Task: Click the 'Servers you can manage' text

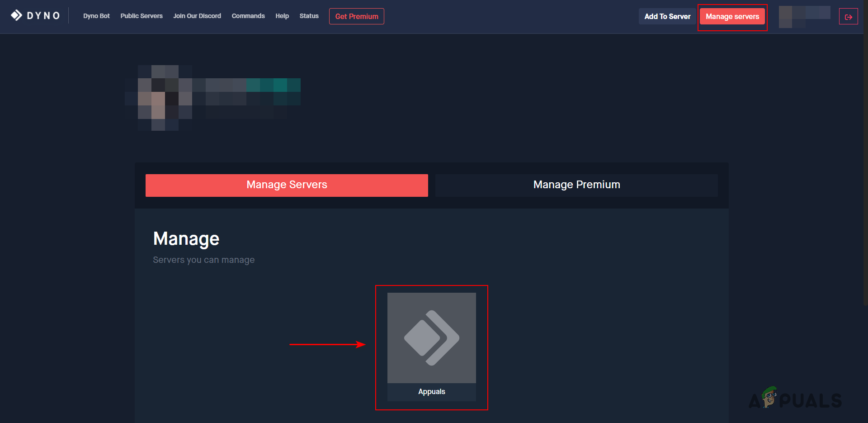Action: coord(204,260)
